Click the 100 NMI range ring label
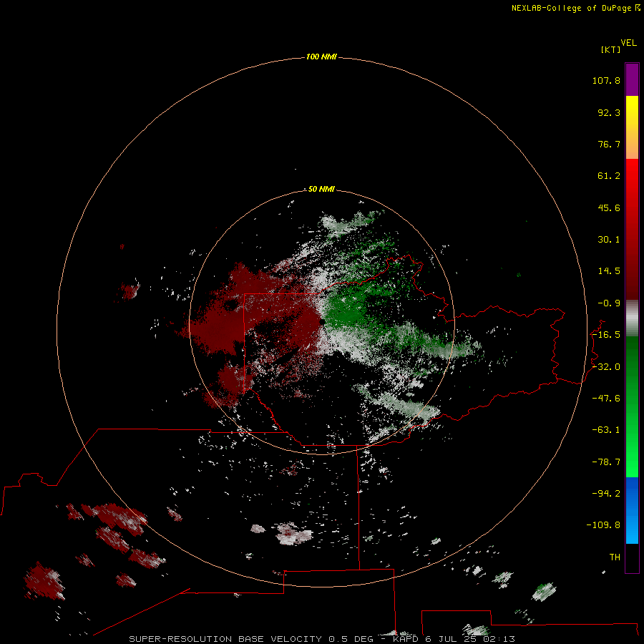The width and height of the screenshot is (644, 644). 321,57
